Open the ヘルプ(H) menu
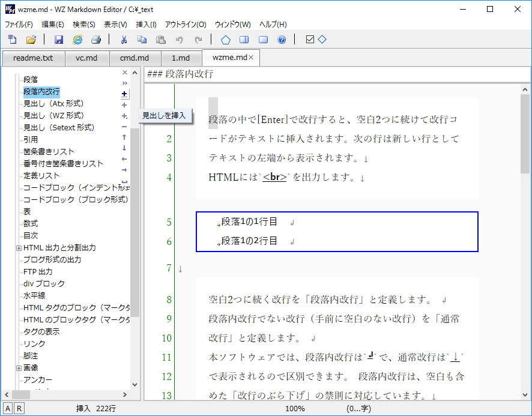 point(273,25)
